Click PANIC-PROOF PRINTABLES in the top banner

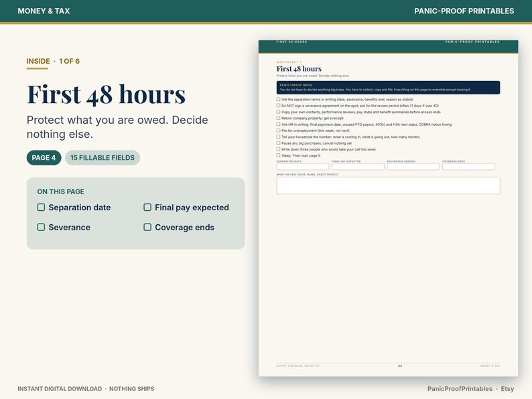[464, 11]
